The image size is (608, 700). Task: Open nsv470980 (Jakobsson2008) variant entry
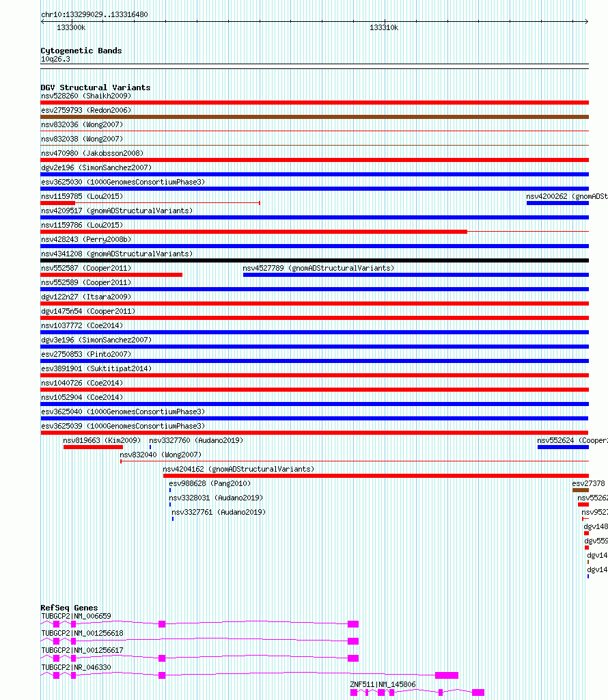92,153
